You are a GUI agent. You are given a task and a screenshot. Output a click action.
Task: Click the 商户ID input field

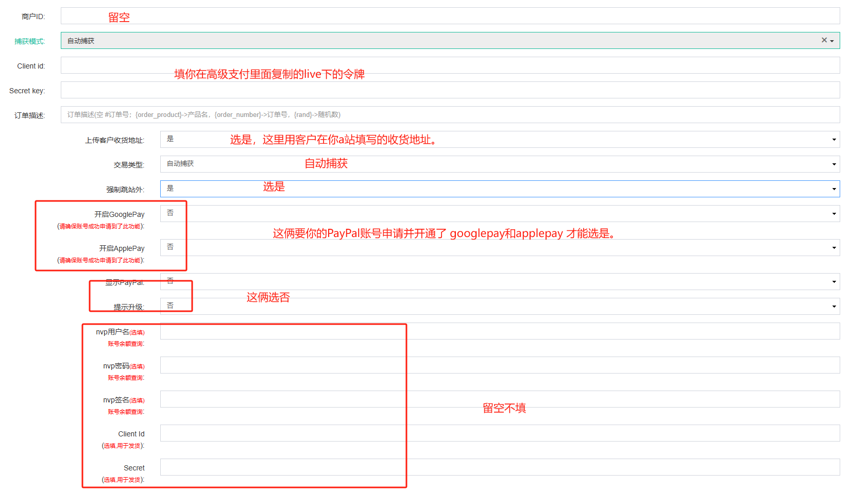pyautogui.click(x=450, y=16)
